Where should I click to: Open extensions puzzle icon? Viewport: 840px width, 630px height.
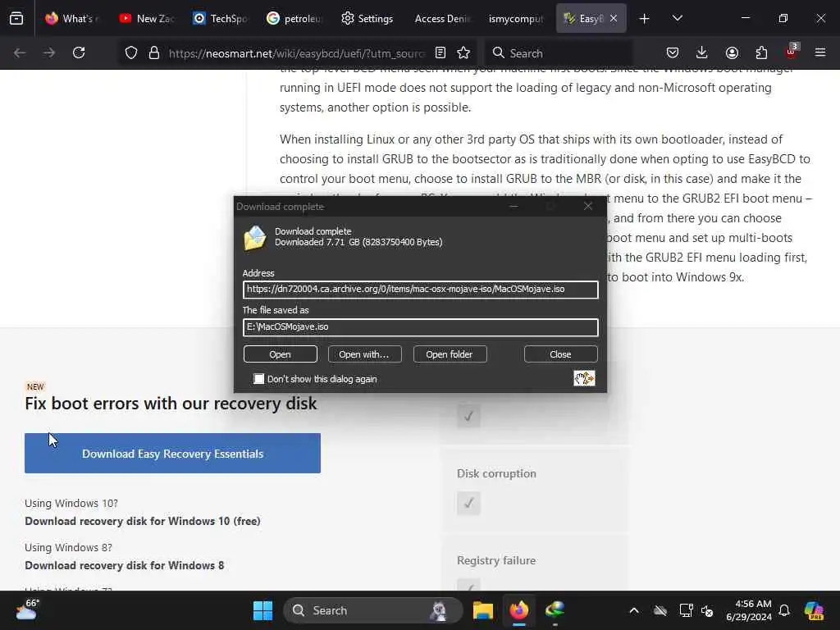pos(761,52)
